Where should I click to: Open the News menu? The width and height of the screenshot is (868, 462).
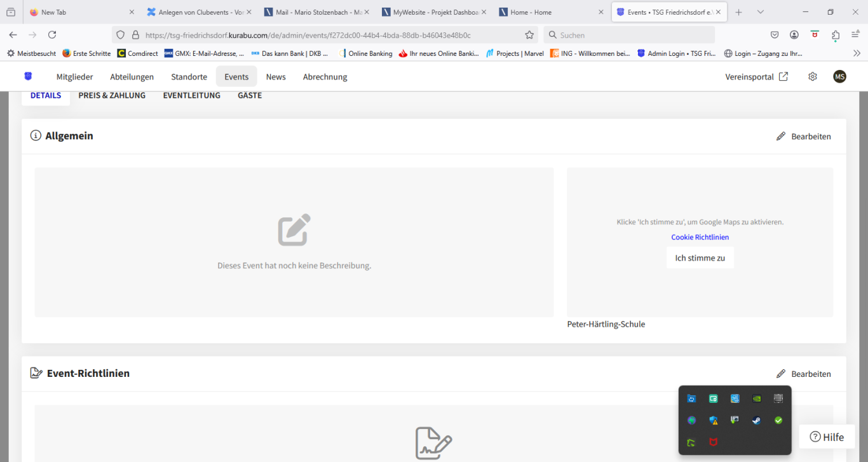pyautogui.click(x=276, y=76)
